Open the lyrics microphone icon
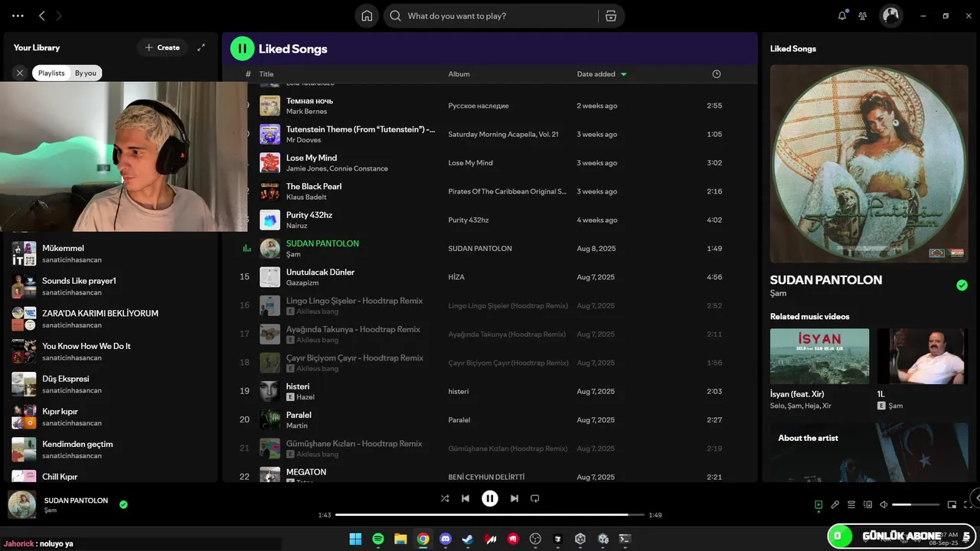 (835, 504)
